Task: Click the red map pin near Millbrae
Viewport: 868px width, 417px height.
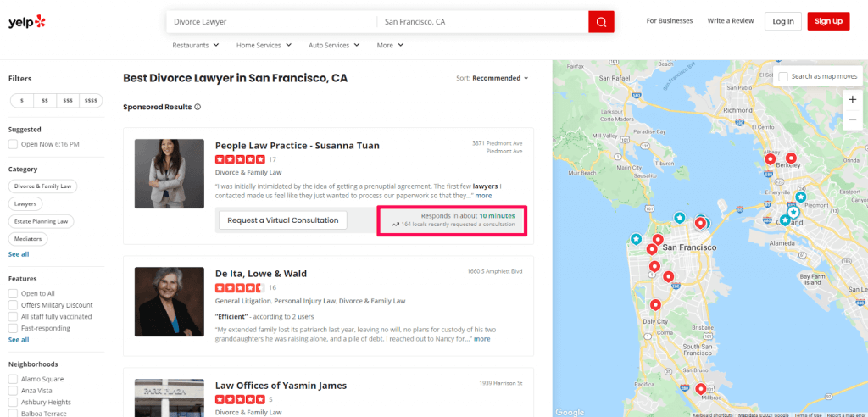Action: pos(701,389)
